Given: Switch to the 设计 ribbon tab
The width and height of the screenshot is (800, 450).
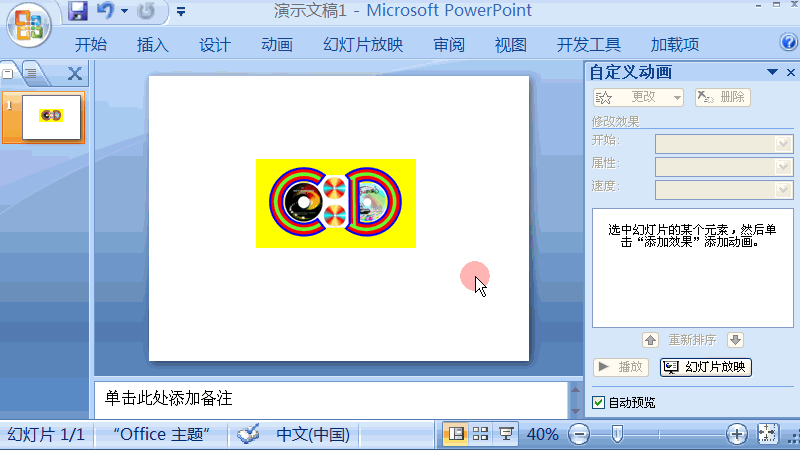Looking at the screenshot, I should (214, 45).
